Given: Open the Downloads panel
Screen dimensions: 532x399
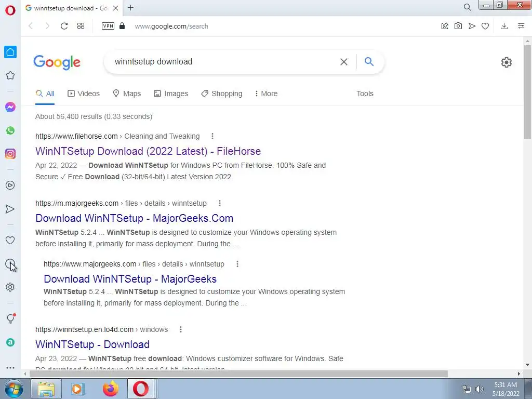Looking at the screenshot, I should (x=504, y=26).
